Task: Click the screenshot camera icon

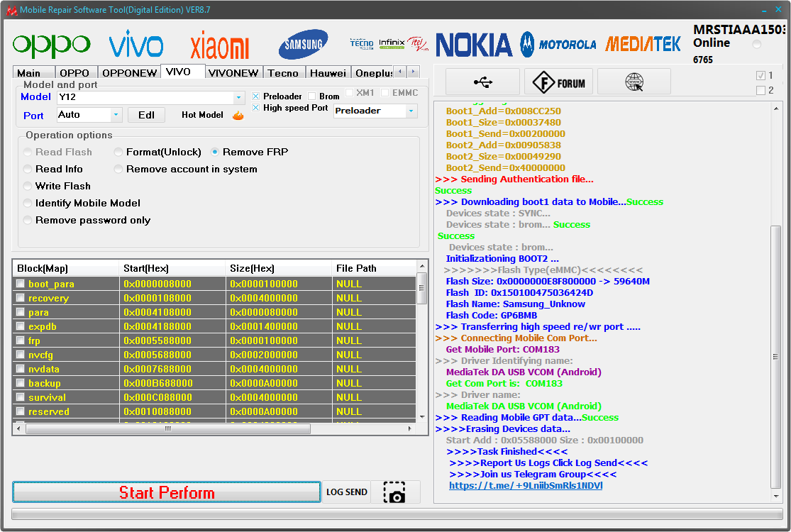Action: pos(395,492)
